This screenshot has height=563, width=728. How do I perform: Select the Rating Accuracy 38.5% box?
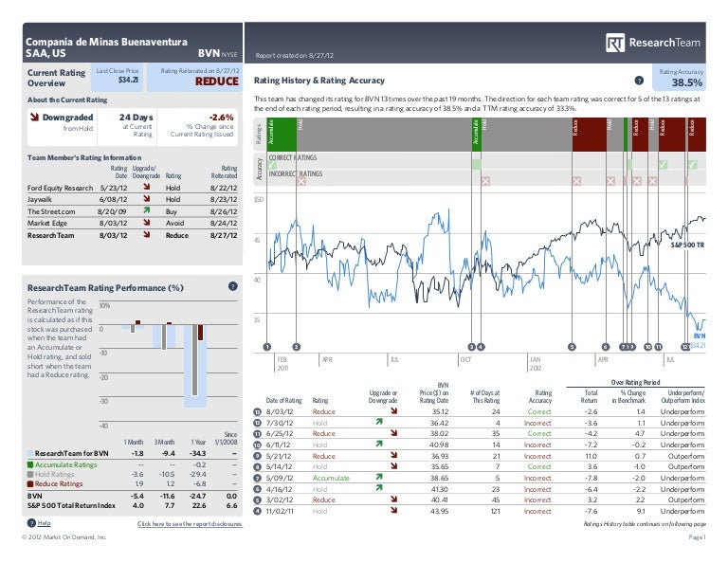[x=682, y=79]
